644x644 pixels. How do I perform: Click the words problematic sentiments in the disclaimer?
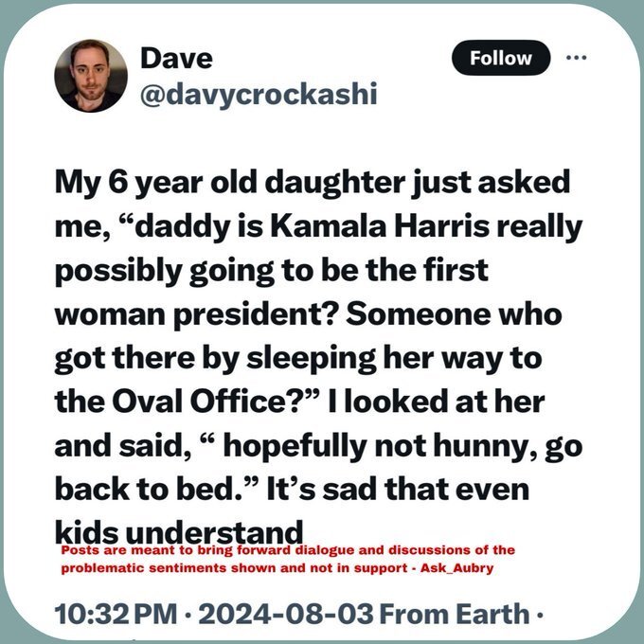point(130,566)
